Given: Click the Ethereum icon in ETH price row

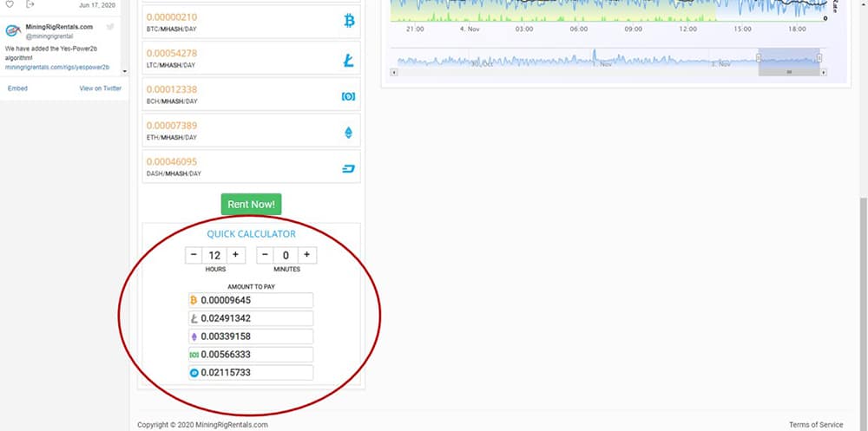Looking at the screenshot, I should click(x=350, y=132).
